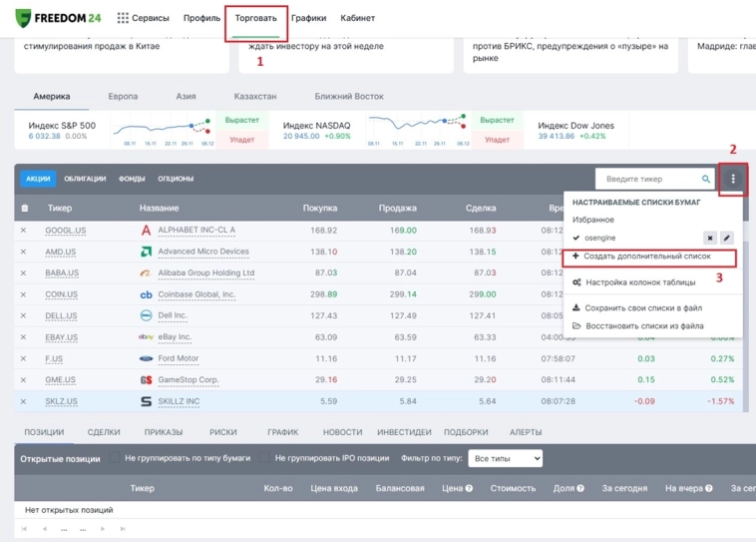Remove BABA.US row with its X icon

coord(23,273)
